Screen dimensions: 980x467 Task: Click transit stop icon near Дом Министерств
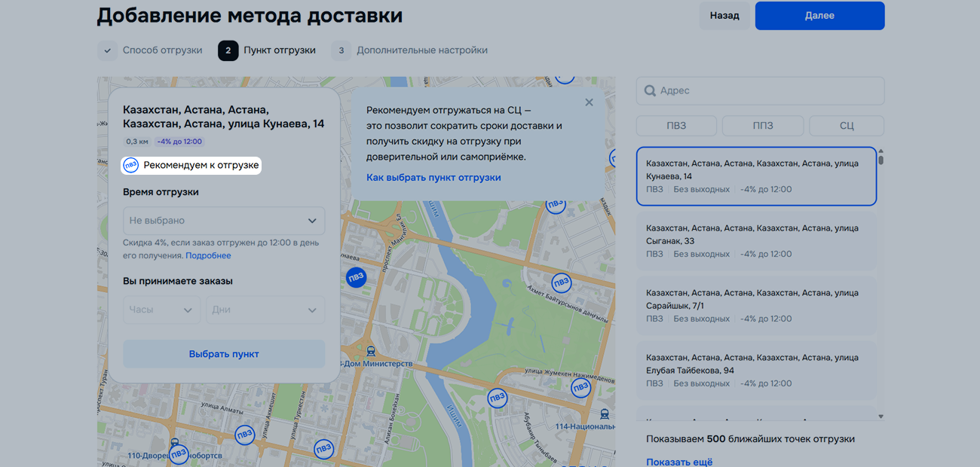pos(370,351)
